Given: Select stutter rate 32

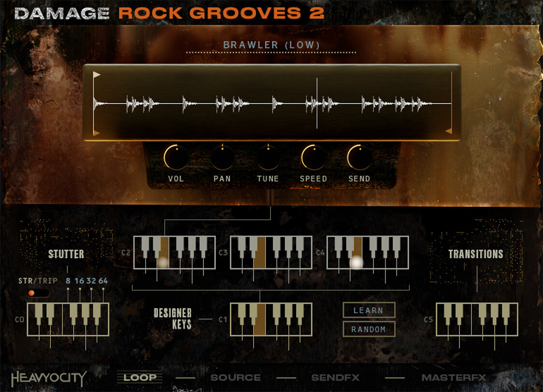Looking at the screenshot, I should tap(91, 281).
